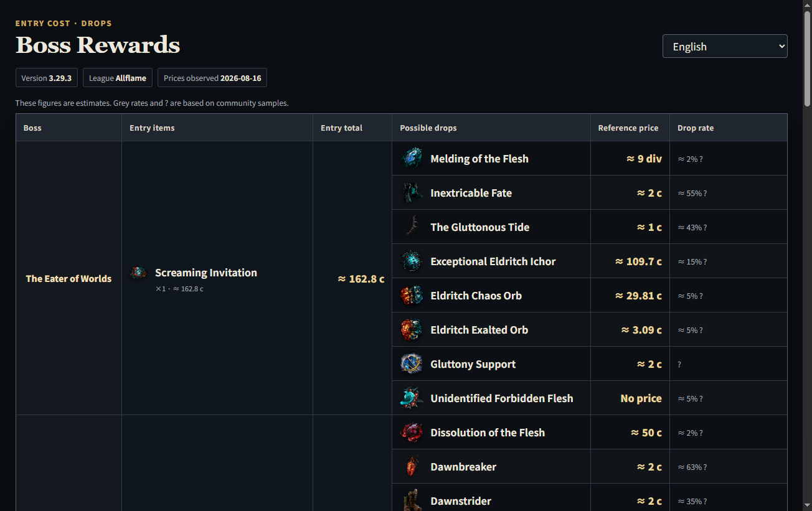
Task: Click the Dawnstrider boots icon
Action: [412, 500]
